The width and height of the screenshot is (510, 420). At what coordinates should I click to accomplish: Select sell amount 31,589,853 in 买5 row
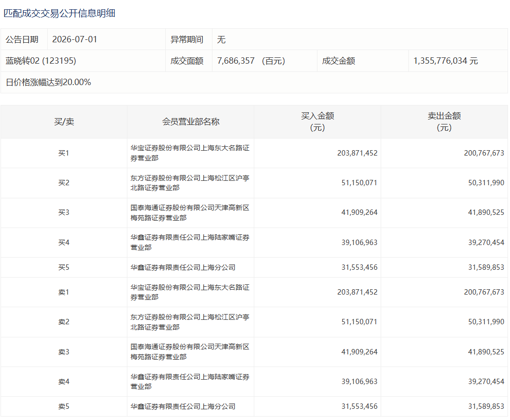(x=486, y=267)
